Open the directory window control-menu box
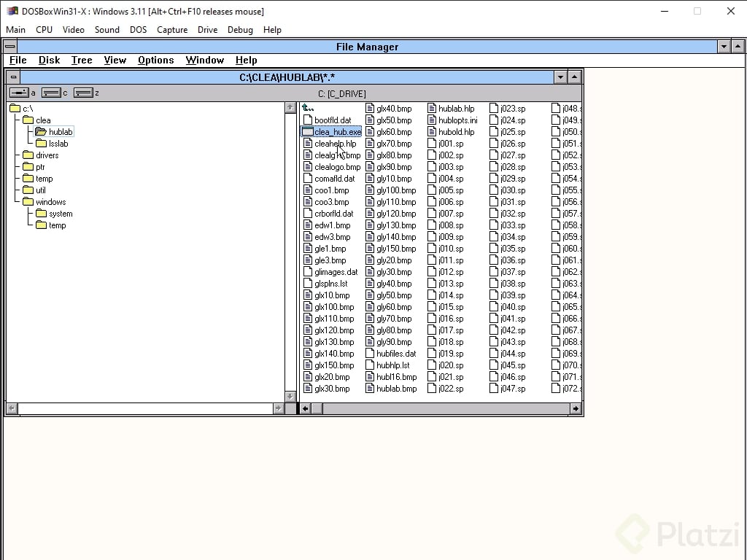 13,77
